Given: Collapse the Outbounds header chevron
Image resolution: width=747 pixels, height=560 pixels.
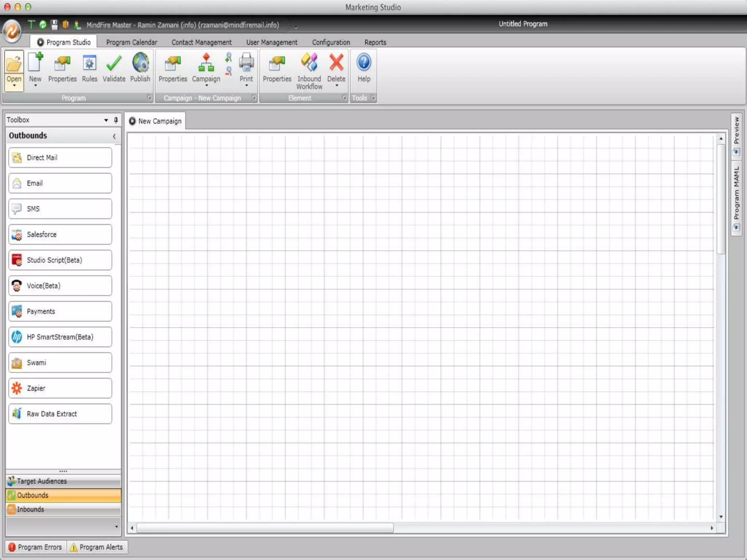Looking at the screenshot, I should [114, 136].
